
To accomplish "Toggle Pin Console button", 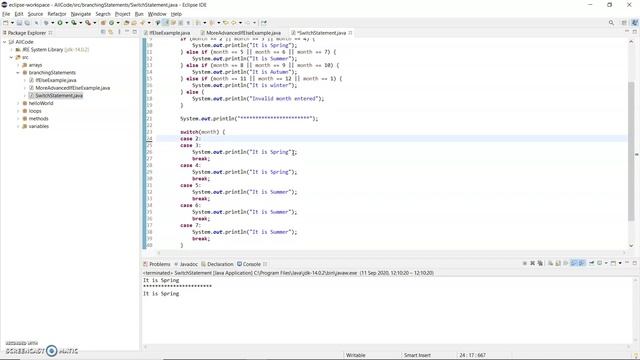I will click(591, 263).
